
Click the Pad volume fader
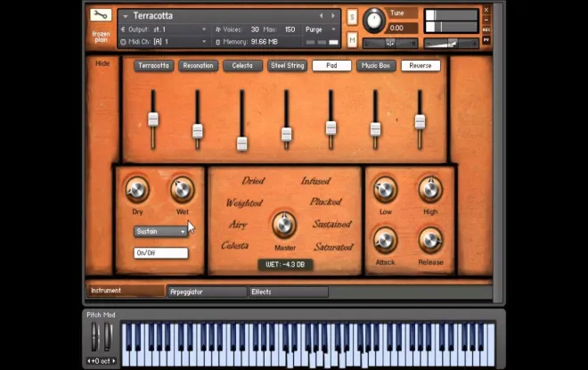click(331, 128)
